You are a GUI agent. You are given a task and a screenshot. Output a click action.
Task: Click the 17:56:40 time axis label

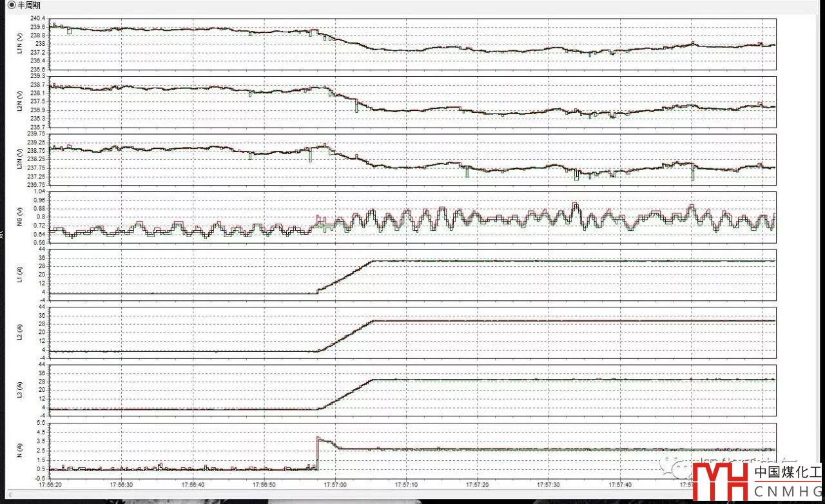click(193, 485)
